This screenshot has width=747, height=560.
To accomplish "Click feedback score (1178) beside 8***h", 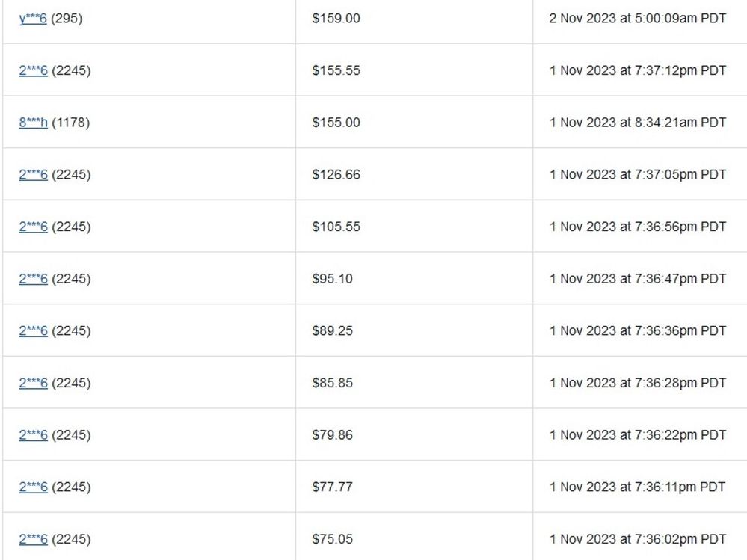I will (70, 123).
